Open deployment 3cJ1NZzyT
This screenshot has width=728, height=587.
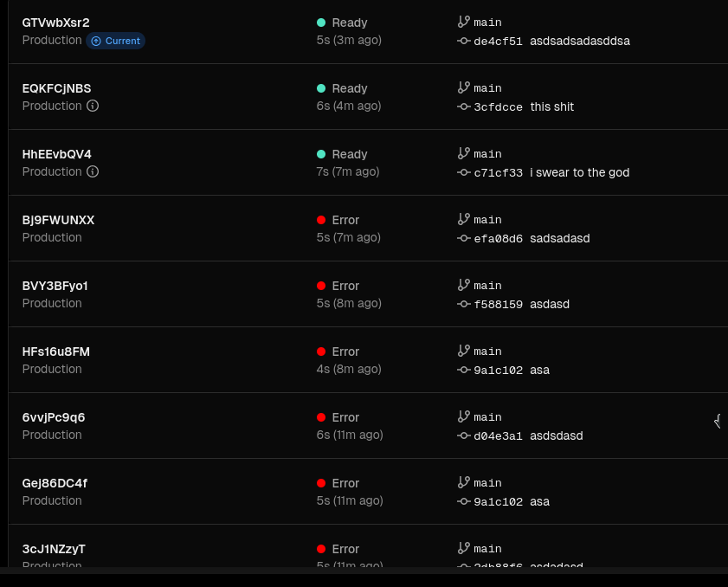click(x=54, y=549)
